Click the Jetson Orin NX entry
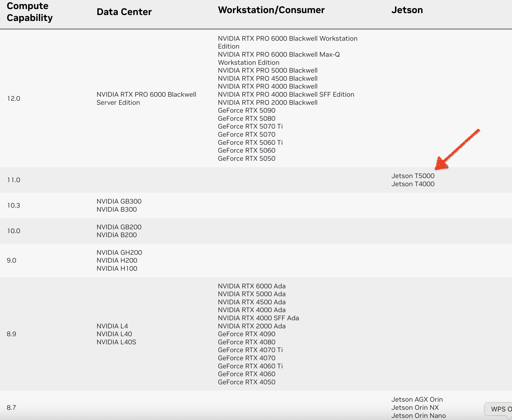The height and width of the screenshot is (420, 512). (415, 408)
